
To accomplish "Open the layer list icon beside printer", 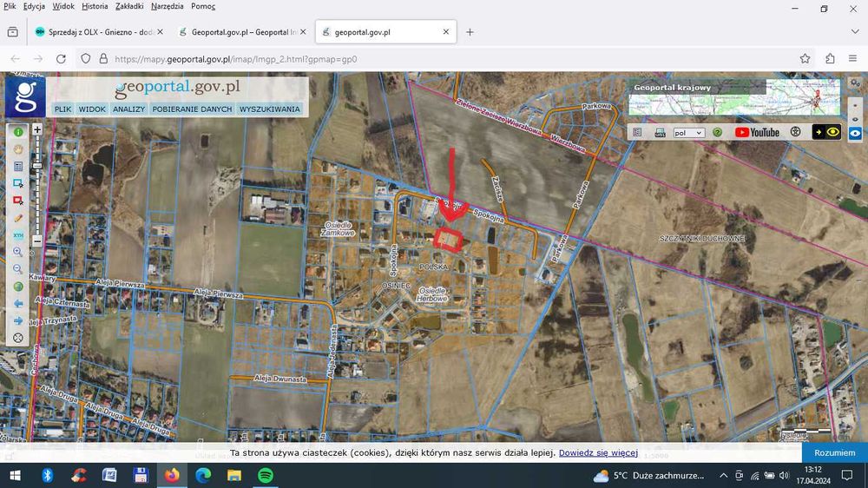I will coord(637,132).
